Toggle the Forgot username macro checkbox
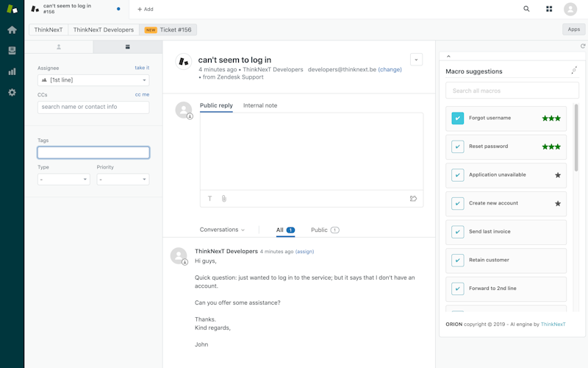 tap(457, 118)
